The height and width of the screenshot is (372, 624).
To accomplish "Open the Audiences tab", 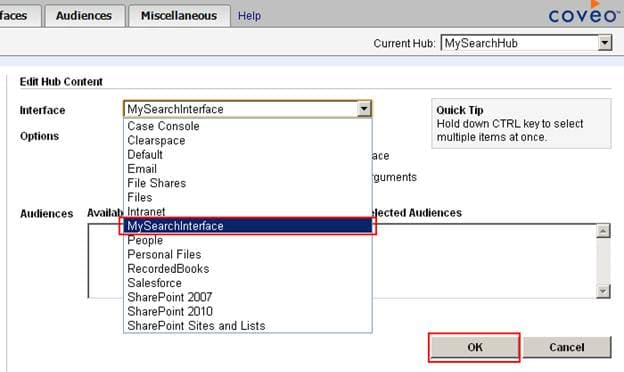I will pos(84,16).
